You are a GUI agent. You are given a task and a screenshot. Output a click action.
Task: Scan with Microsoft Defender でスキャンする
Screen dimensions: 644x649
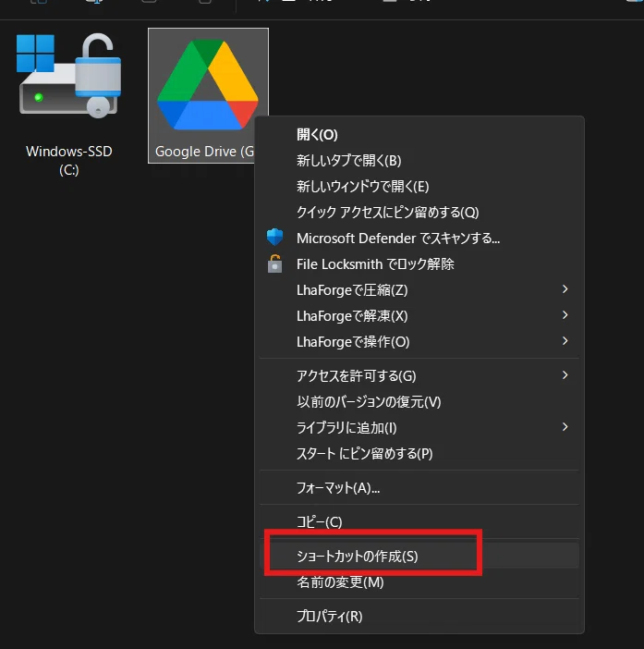(x=419, y=238)
